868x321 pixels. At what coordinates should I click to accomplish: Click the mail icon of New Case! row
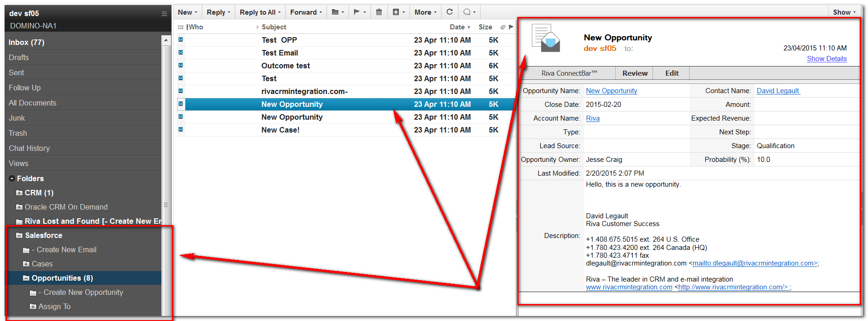point(181,130)
